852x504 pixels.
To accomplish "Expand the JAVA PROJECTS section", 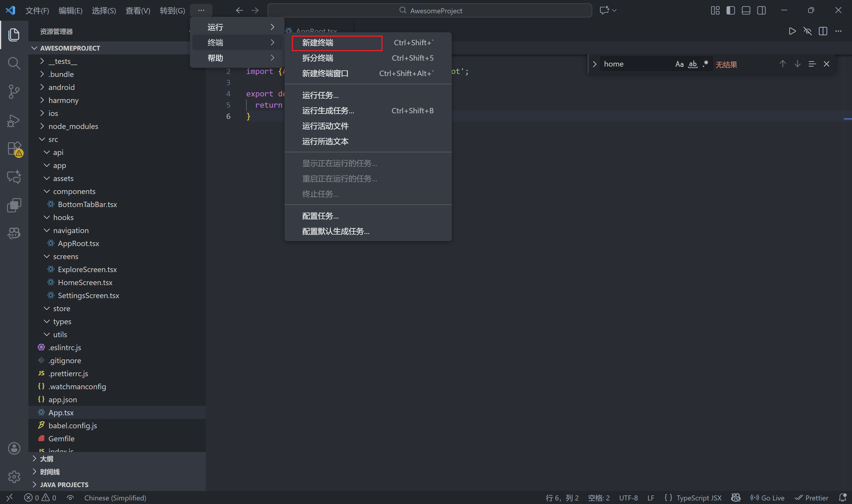I will [x=64, y=484].
